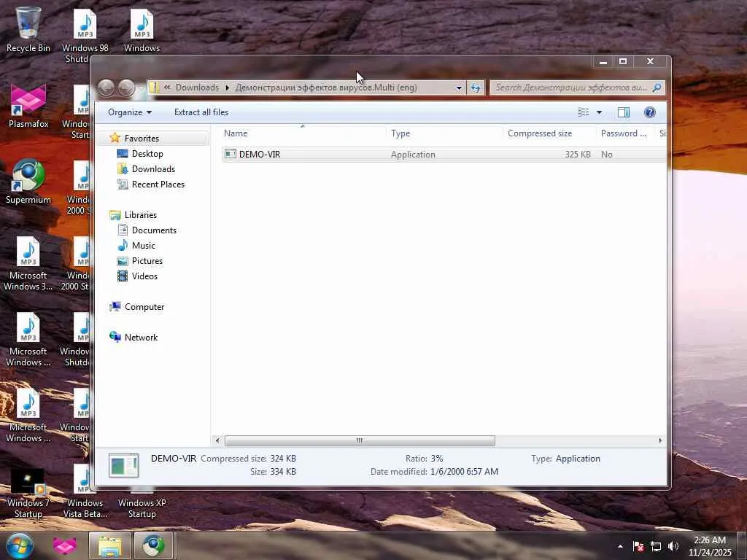Viewport: 747px width, 560px height.
Task: Open the Windows Vista Beta MP3 file
Action: tap(85, 493)
